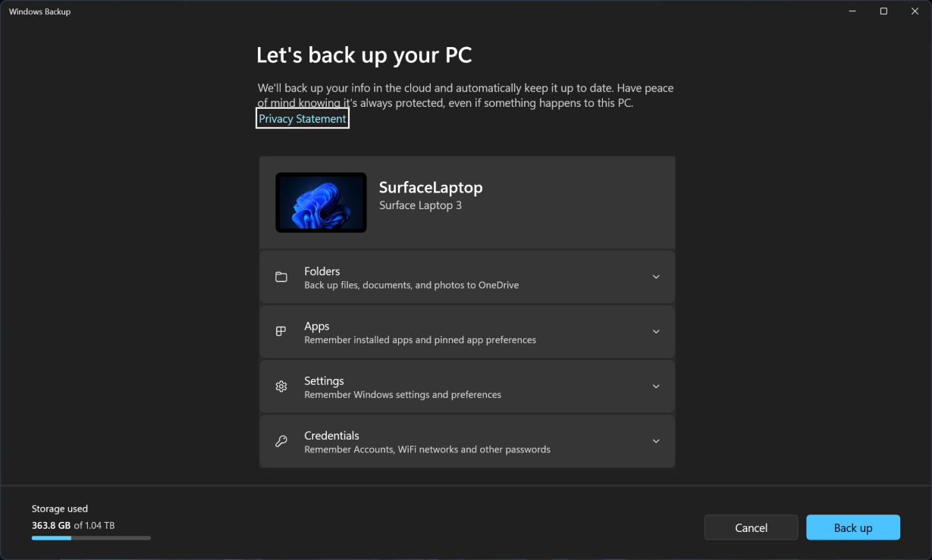The height and width of the screenshot is (560, 932).
Task: Expand the Settings section
Action: tap(656, 386)
